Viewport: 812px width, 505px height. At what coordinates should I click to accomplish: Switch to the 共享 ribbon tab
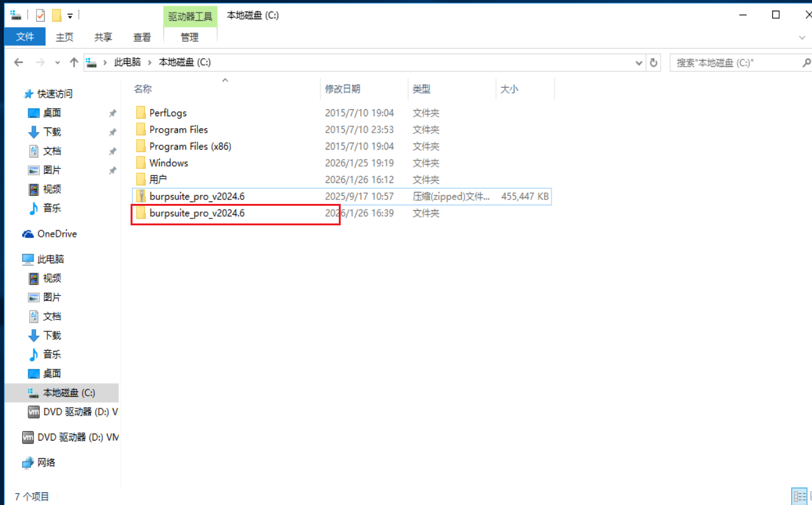click(103, 37)
